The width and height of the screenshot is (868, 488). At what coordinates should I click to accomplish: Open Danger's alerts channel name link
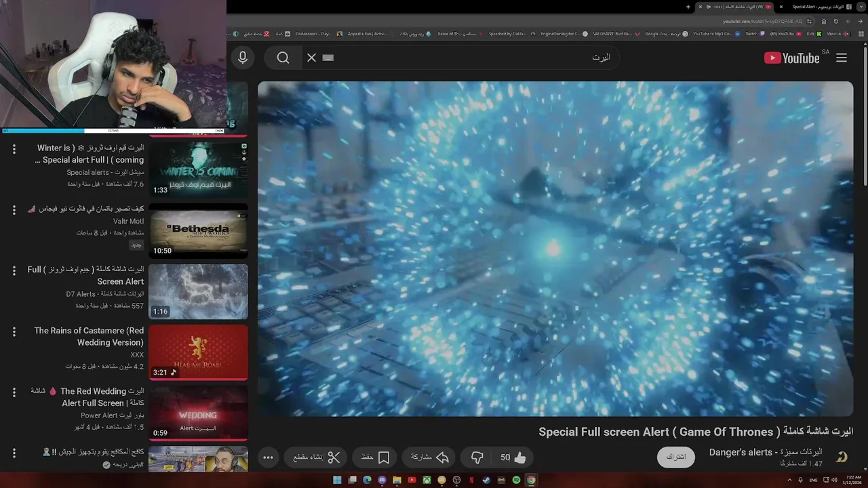tap(766, 452)
